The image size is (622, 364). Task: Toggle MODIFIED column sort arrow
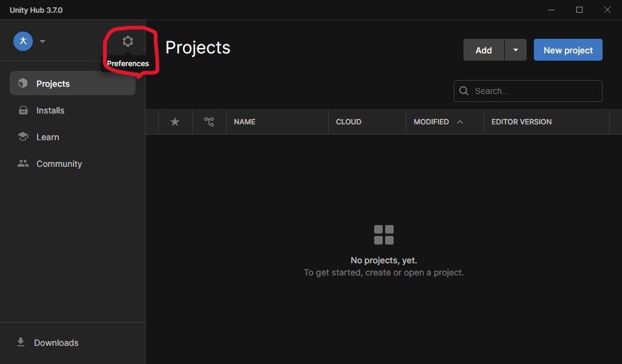(x=460, y=122)
